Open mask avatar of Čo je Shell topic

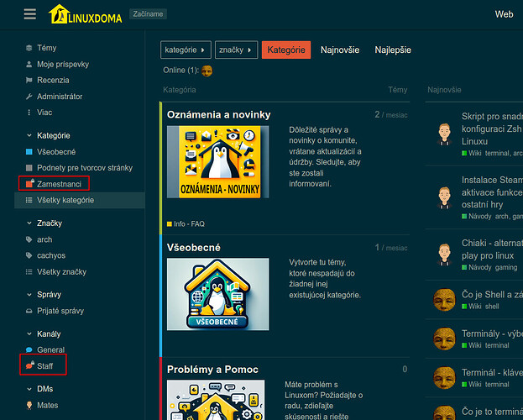(444, 300)
